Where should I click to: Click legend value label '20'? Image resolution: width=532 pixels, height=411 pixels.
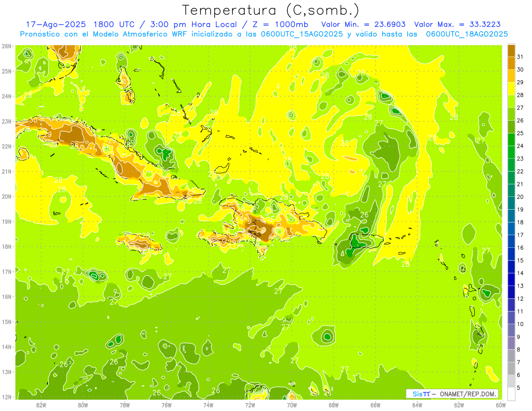[x=521, y=197]
